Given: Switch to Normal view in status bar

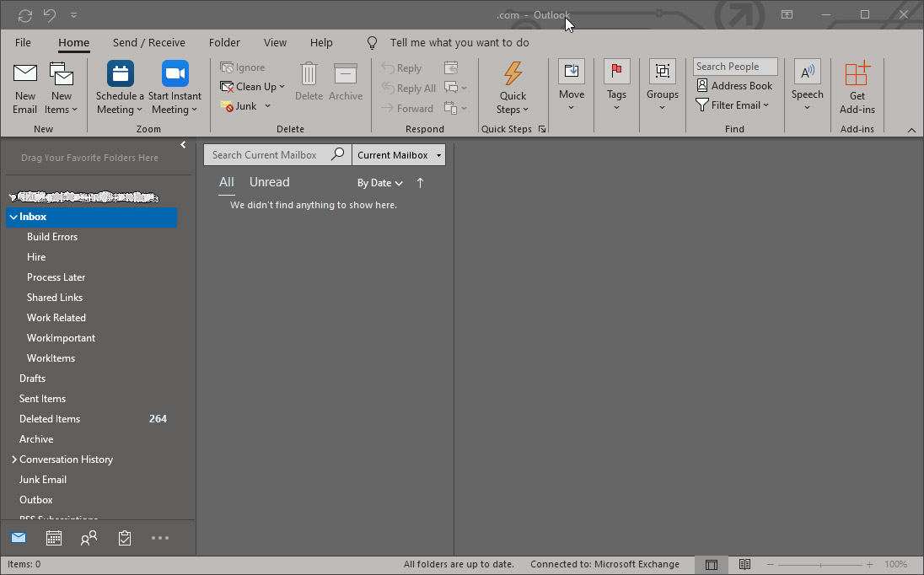Looking at the screenshot, I should pyautogui.click(x=712, y=564).
